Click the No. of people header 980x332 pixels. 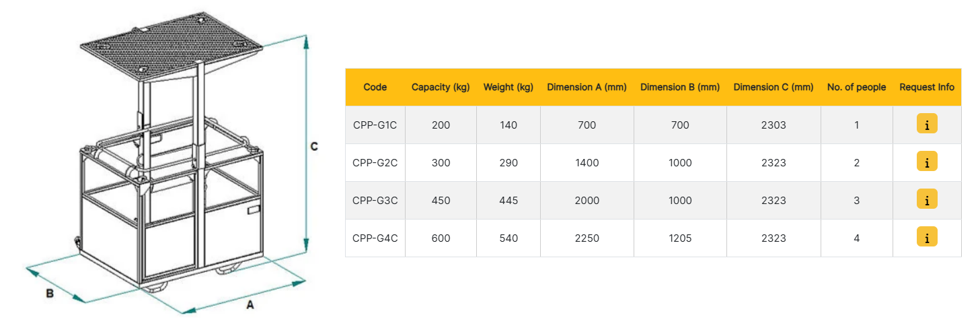(x=856, y=87)
